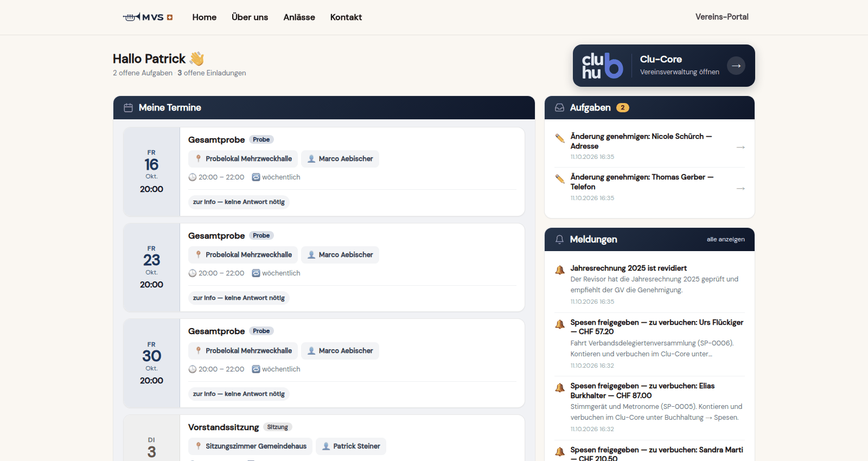Click the Vorstandssitzung title
This screenshot has height=461, width=868.
[x=224, y=427]
